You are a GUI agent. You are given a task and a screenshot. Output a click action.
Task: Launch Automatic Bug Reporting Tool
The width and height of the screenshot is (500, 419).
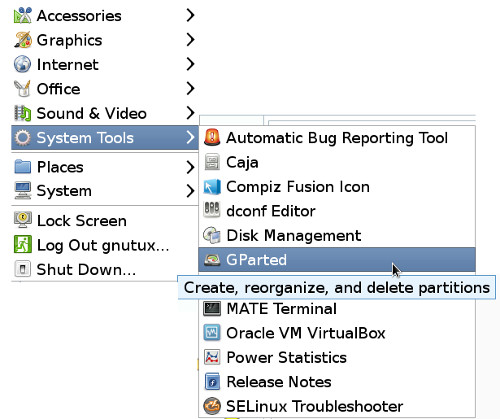[337, 138]
